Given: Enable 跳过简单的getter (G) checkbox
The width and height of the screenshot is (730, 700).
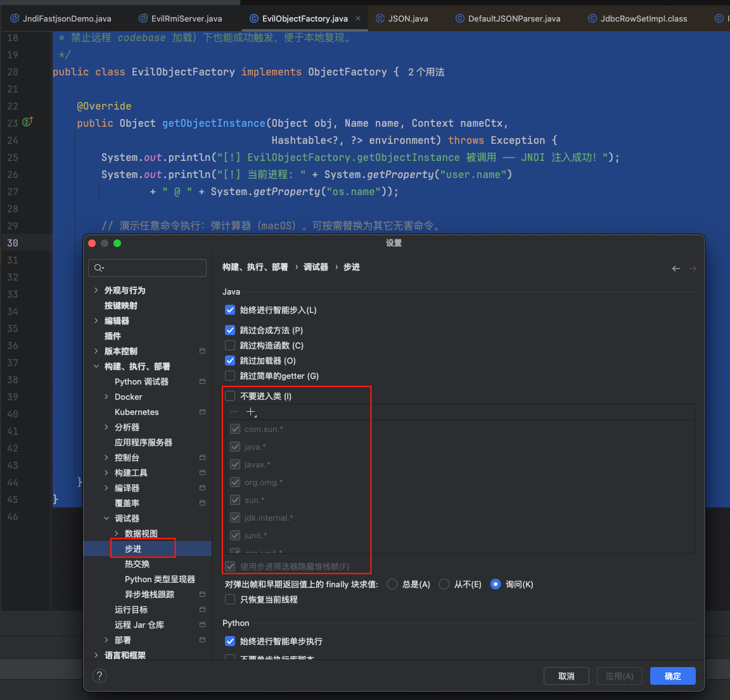Looking at the screenshot, I should (x=230, y=376).
